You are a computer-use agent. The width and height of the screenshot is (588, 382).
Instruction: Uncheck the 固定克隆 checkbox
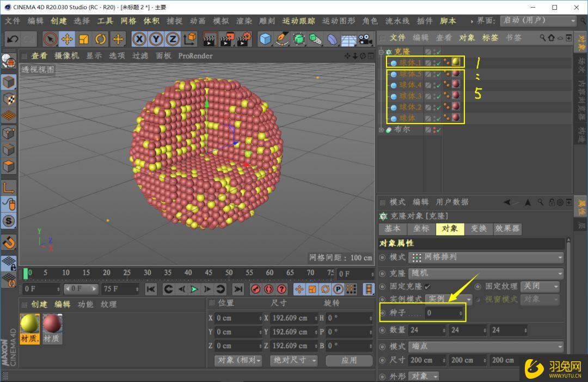coord(428,286)
